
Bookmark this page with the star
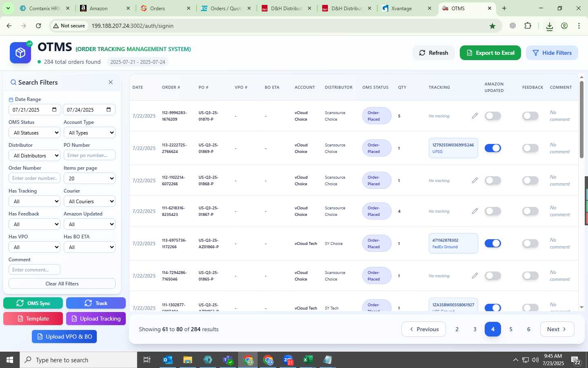[x=492, y=26]
